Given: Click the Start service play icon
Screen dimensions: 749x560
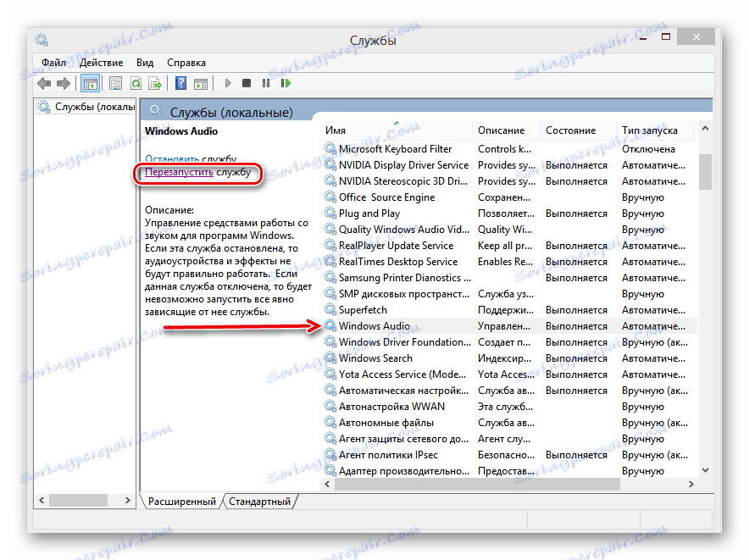Looking at the screenshot, I should [228, 83].
